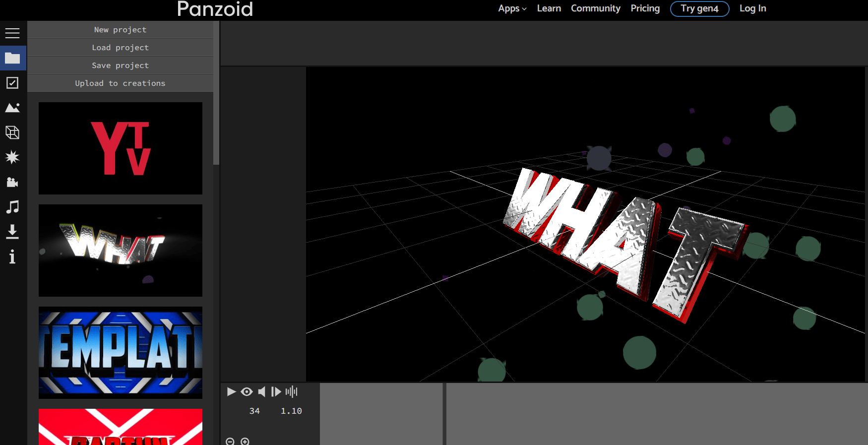Open the environment landscape panel

(x=12, y=108)
